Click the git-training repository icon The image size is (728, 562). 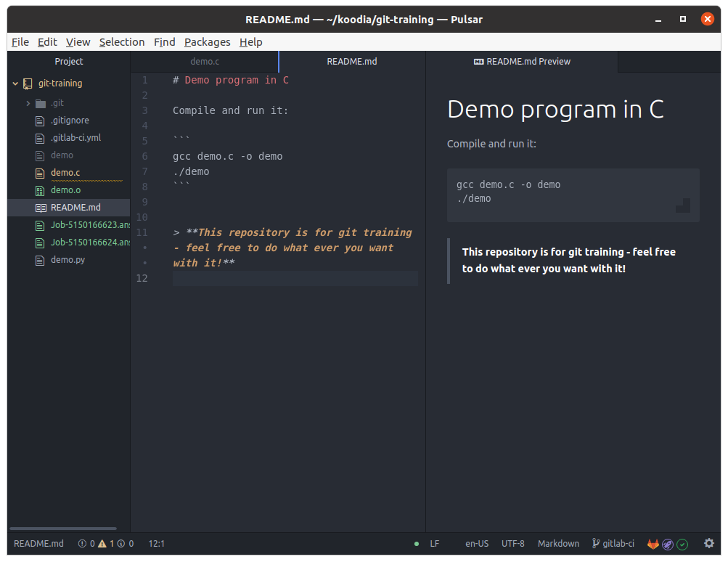pyautogui.click(x=28, y=84)
